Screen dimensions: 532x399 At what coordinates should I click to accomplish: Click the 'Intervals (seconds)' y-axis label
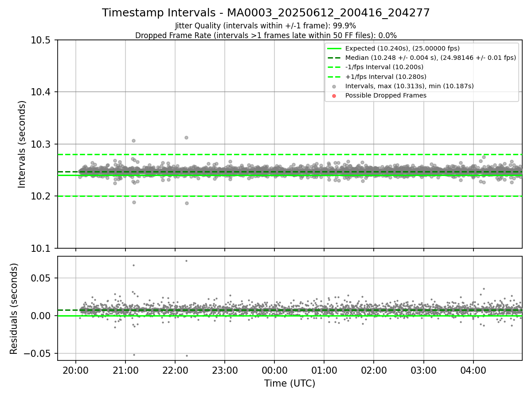[x=22, y=144]
